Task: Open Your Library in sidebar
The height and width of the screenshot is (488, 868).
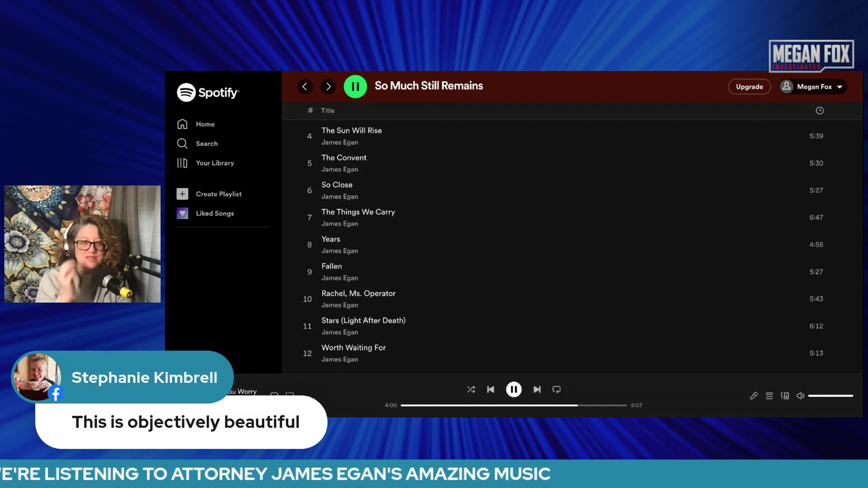Action: [x=215, y=163]
